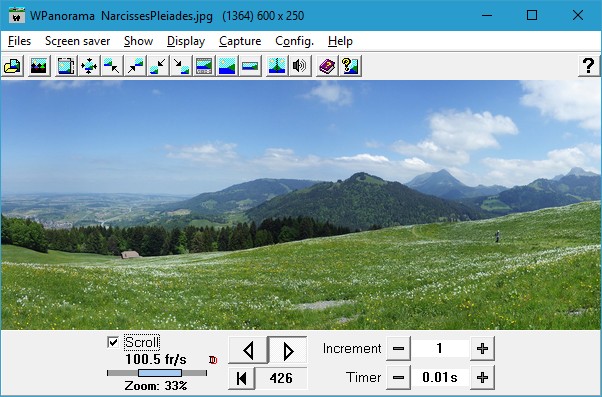Uncheck the Scroll checkbox

coord(113,342)
